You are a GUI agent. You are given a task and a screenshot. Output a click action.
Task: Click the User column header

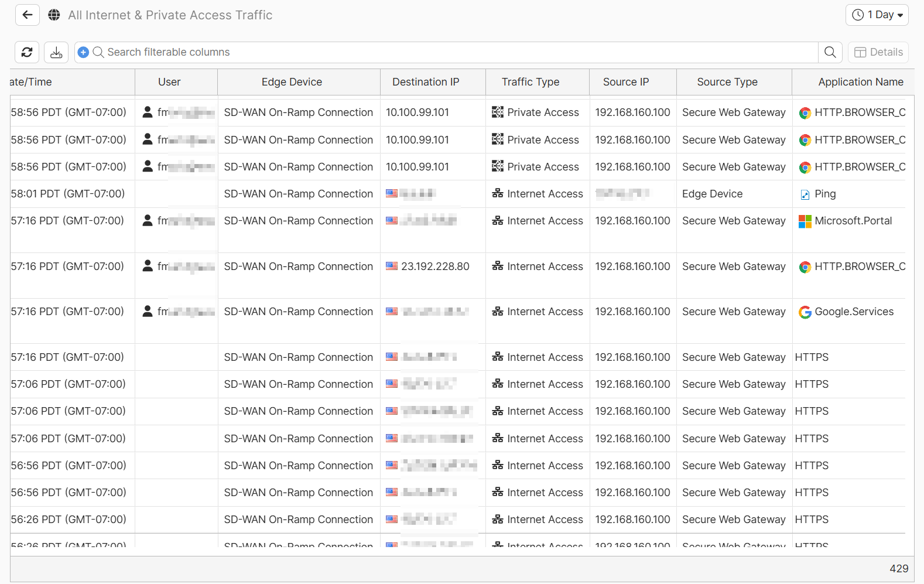[169, 82]
